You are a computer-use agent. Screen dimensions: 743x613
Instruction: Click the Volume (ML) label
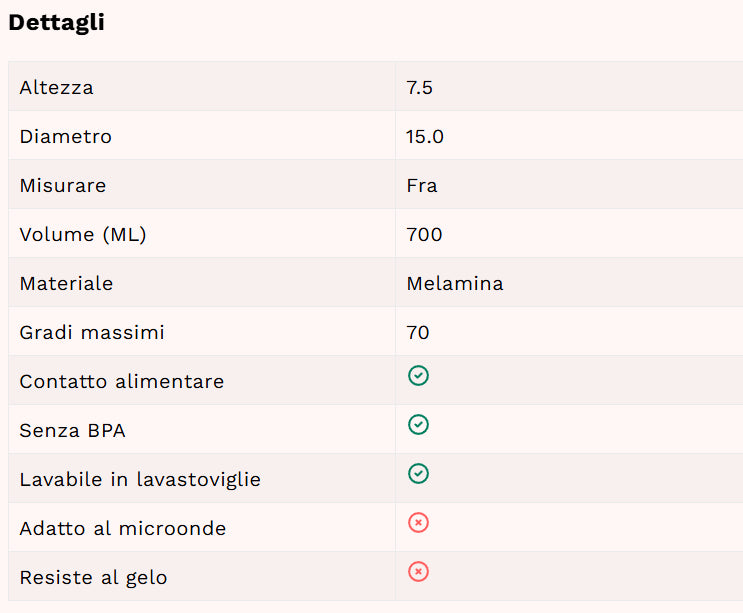click(83, 234)
